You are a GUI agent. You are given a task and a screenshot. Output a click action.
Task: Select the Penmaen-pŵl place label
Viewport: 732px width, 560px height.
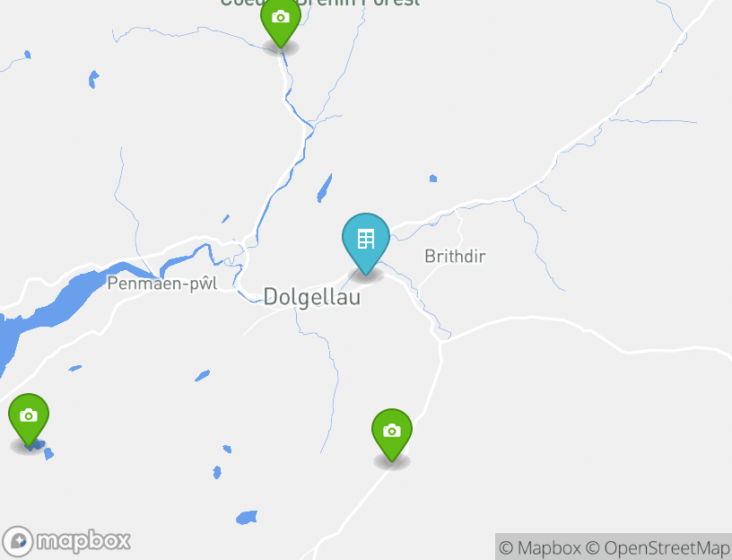coord(162,283)
